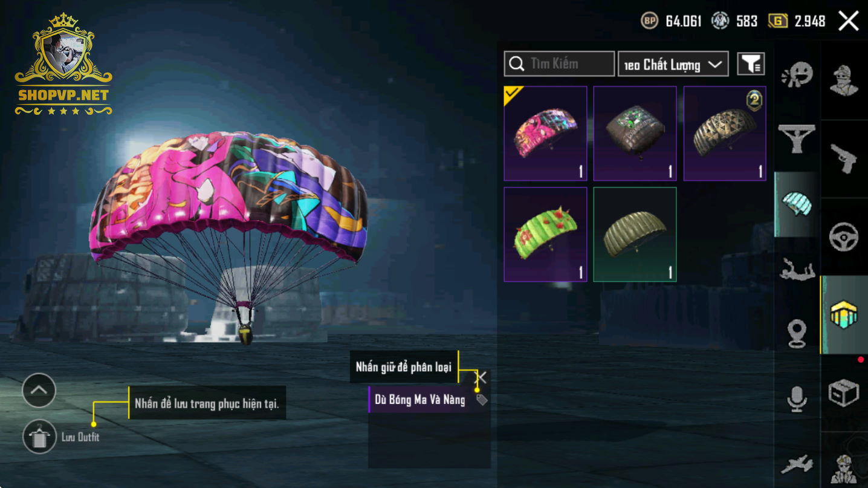Click the tag icon beside Dù Bóng Ma
This screenshot has width=868, height=488.
482,400
